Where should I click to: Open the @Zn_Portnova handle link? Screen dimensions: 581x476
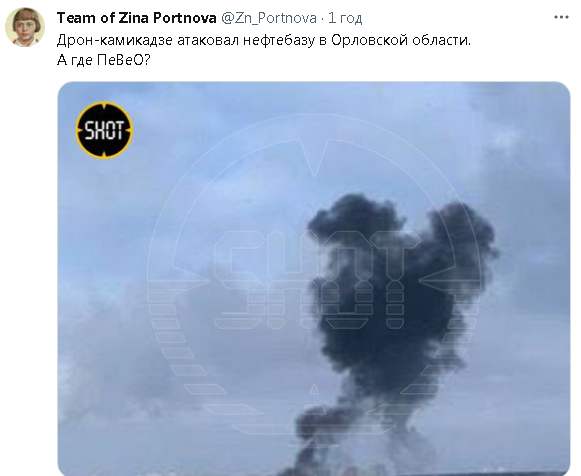click(269, 18)
